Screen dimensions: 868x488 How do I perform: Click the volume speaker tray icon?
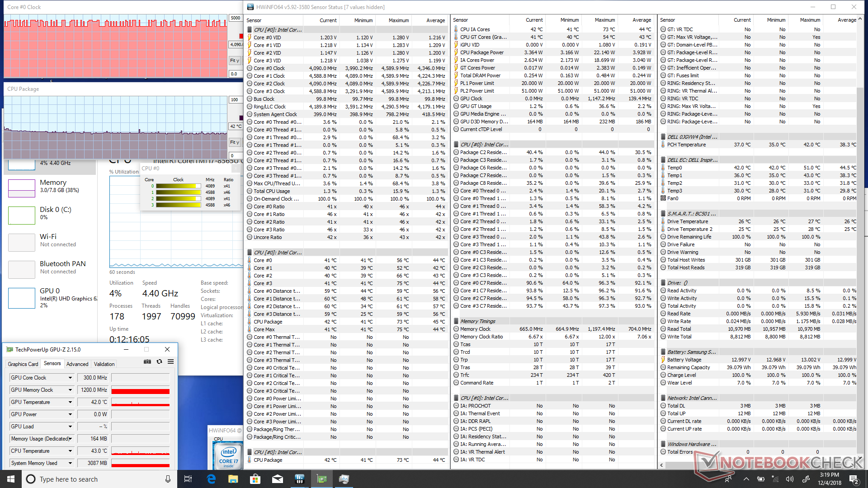tap(790, 479)
